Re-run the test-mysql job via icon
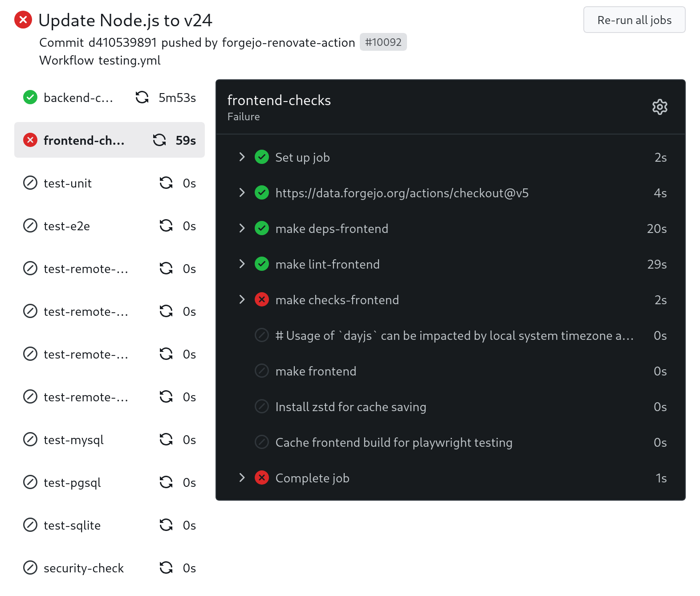The height and width of the screenshot is (596, 700). pyautogui.click(x=166, y=439)
